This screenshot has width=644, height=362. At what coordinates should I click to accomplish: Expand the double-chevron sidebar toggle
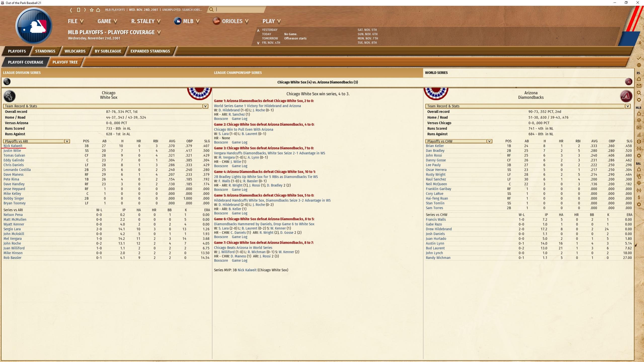(639, 43)
